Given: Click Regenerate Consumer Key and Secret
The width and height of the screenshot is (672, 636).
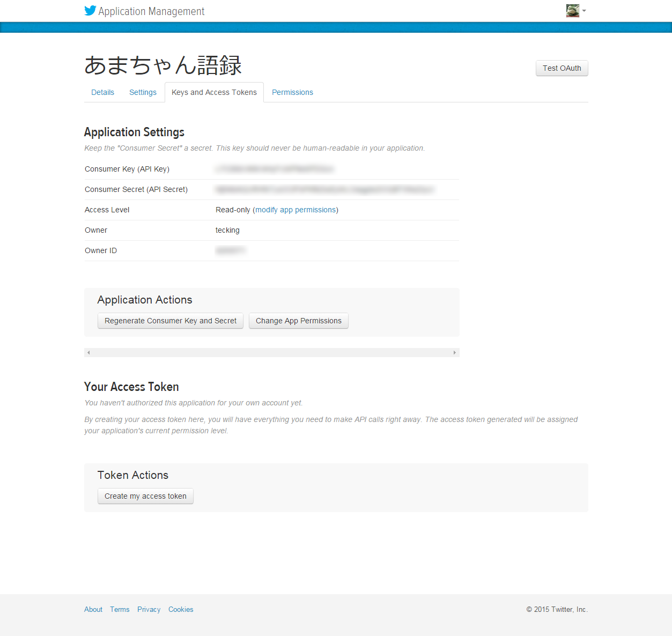Looking at the screenshot, I should click(171, 321).
